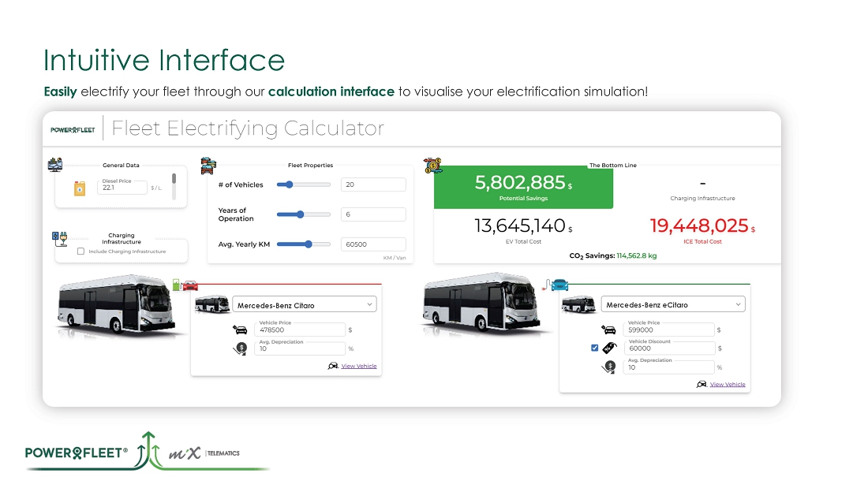Click the General Data monitor icon

55,164
